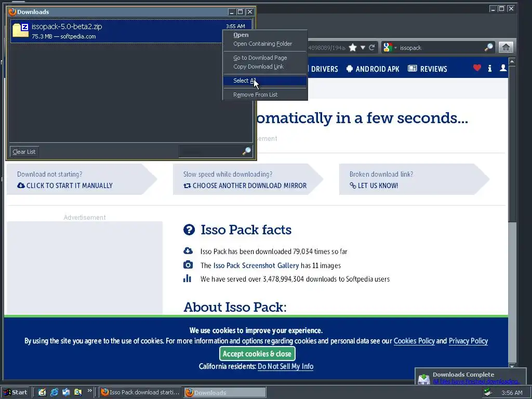Click the magnifier in Downloads search box
This screenshot has height=399, width=532.
(247, 151)
